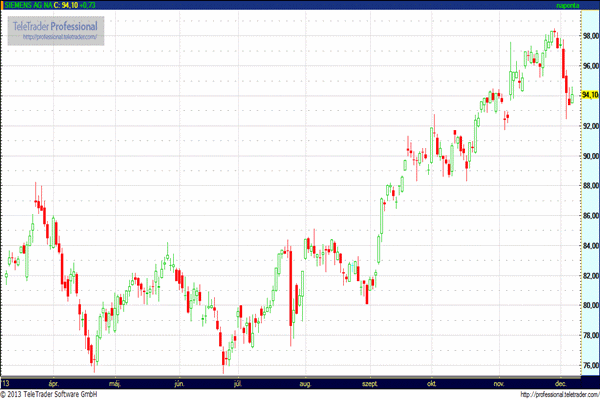Select the SIEMENS AG NA chart title
The image size is (600, 400).
(28, 5)
